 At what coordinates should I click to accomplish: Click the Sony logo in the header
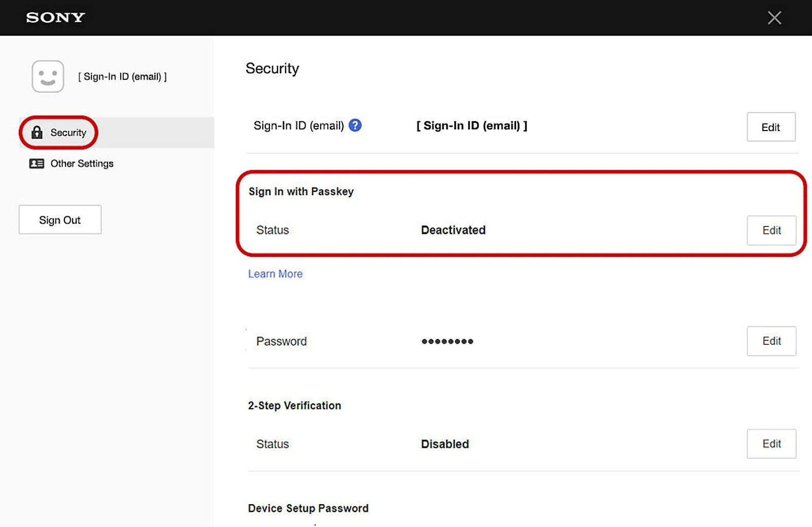(55, 17)
